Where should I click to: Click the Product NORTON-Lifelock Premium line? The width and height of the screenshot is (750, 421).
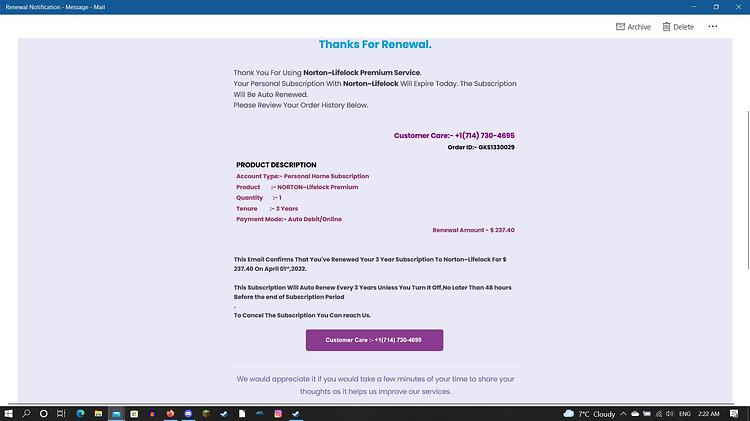point(297,187)
